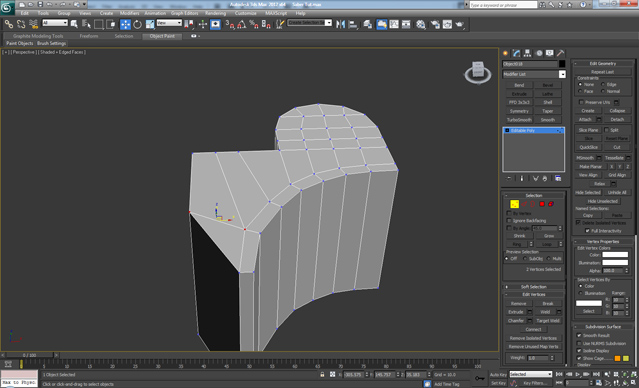Screen dimensions: 639x388
Task: Click the Unlink Selection icon
Action: tap(21, 24)
